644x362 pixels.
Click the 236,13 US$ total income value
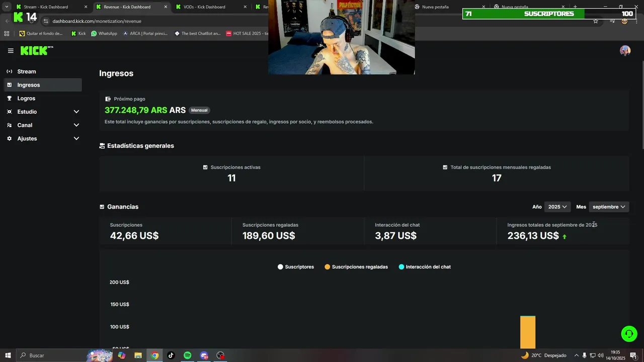tap(533, 236)
